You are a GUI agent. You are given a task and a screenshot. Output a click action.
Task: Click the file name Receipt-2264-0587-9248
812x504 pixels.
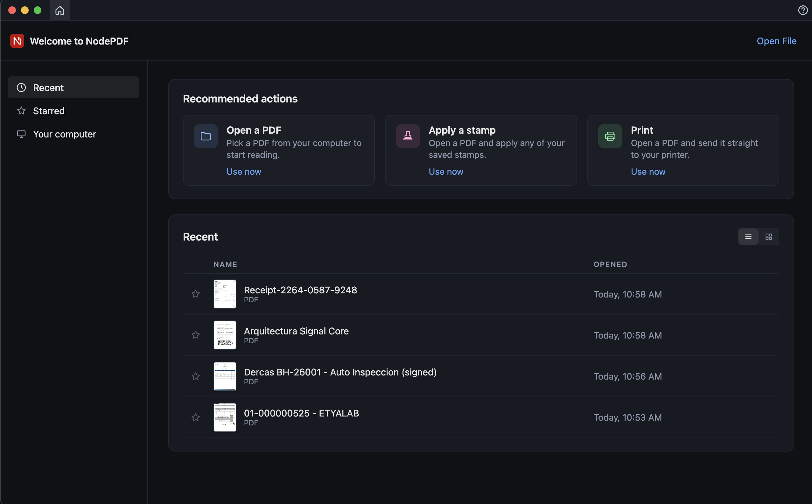coord(300,290)
